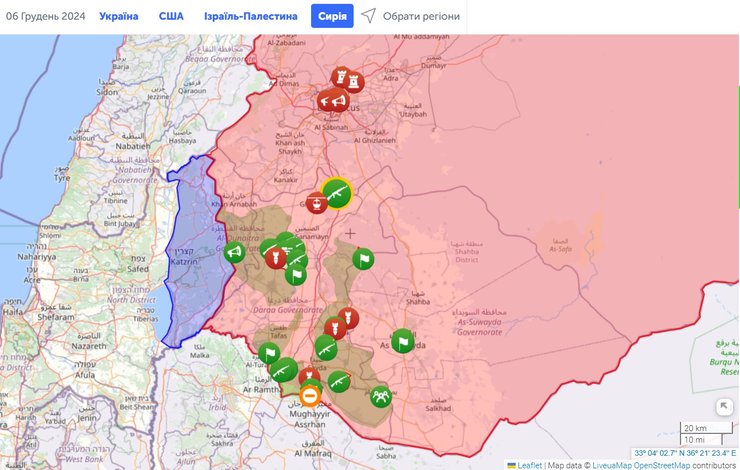Select the upper red bomb marker in Daraa

348,318
